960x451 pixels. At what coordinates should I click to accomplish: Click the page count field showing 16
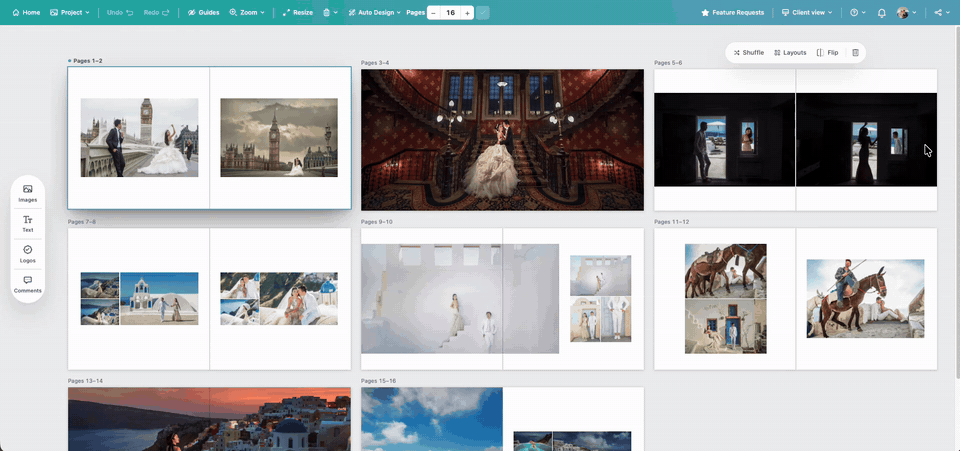451,13
